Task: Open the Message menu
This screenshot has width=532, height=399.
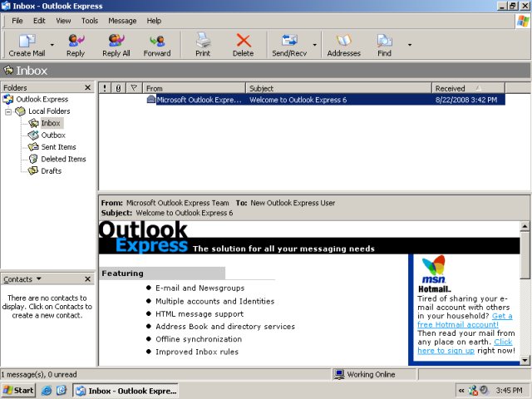Action: click(122, 21)
